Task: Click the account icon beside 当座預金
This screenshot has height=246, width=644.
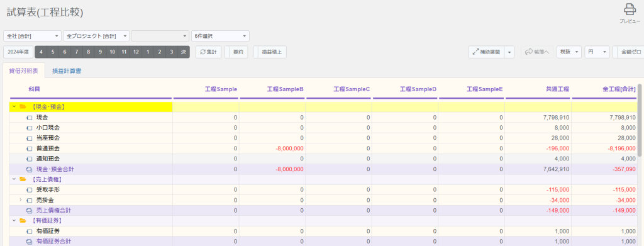Action: pos(29,138)
